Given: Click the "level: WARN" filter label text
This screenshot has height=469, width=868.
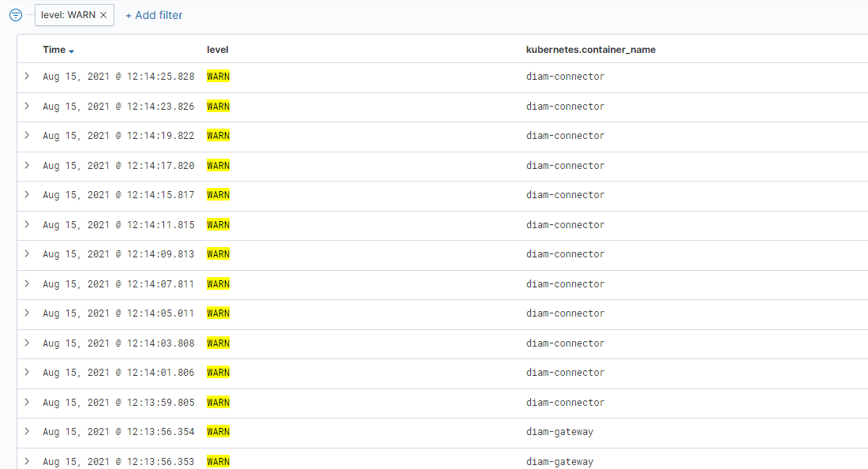Looking at the screenshot, I should point(67,14).
